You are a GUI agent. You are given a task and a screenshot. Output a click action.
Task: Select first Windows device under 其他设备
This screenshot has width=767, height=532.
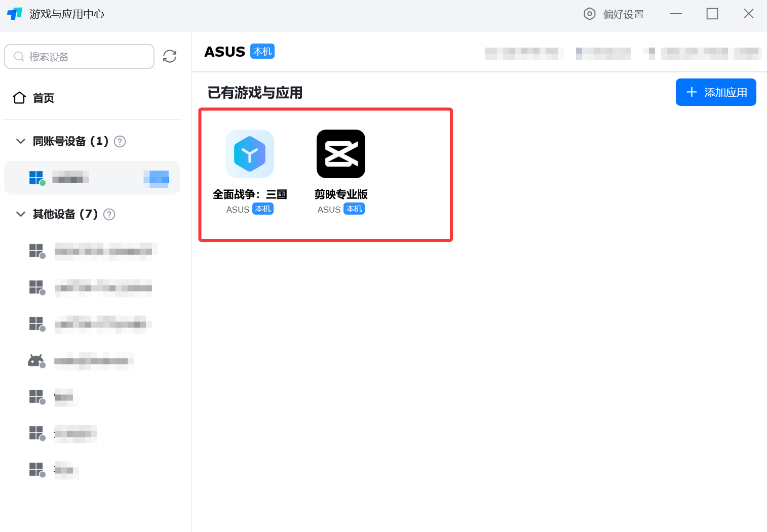(91, 251)
